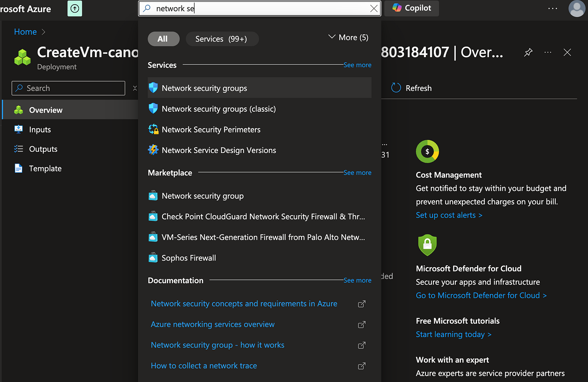Select the All filter pill
The image size is (588, 382).
click(163, 39)
